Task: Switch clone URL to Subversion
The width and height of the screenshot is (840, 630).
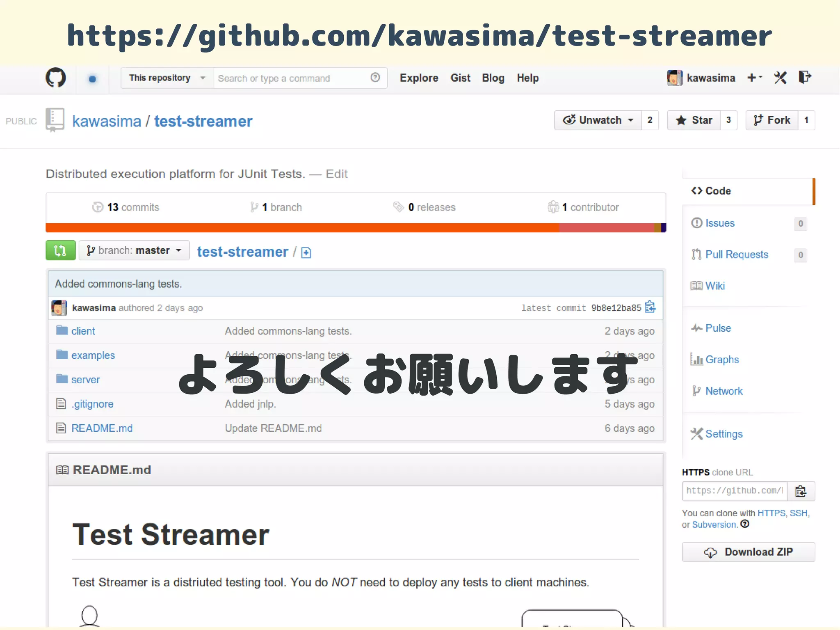Action: click(714, 525)
